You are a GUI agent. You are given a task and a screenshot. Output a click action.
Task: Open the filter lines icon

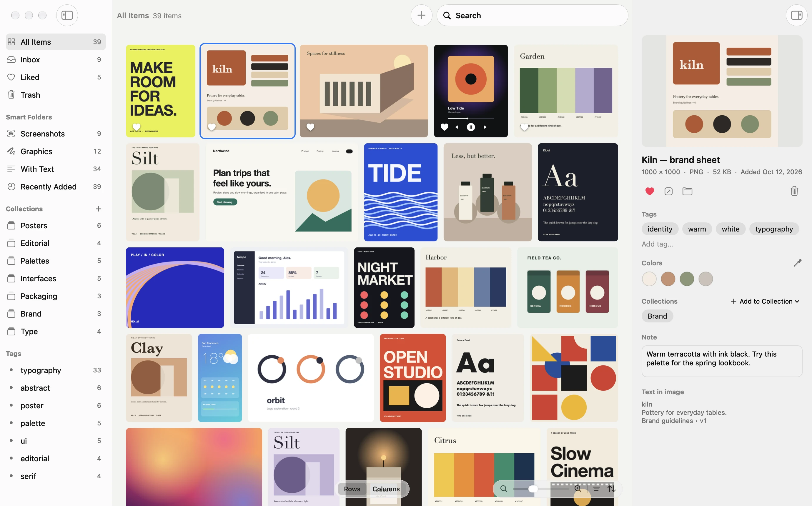coord(596,489)
